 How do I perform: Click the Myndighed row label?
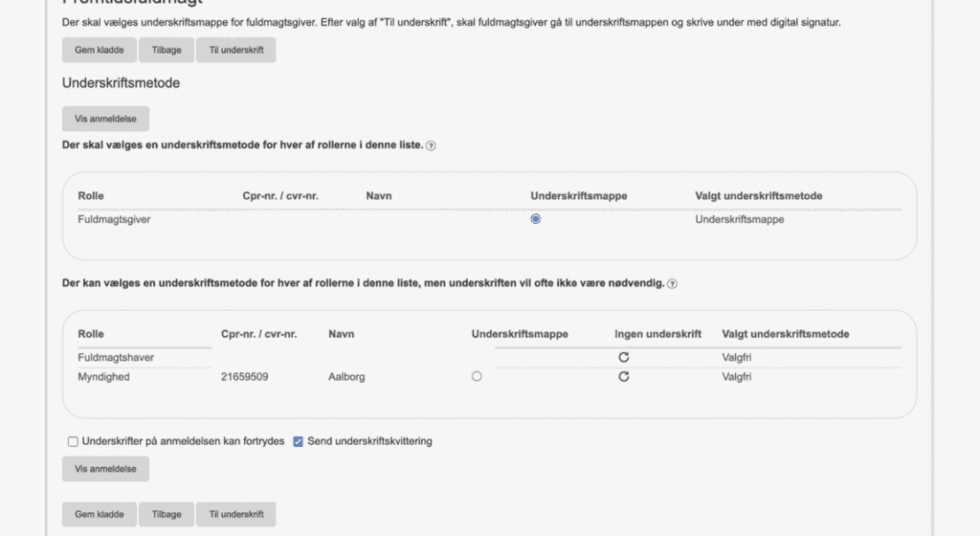pyautogui.click(x=103, y=377)
